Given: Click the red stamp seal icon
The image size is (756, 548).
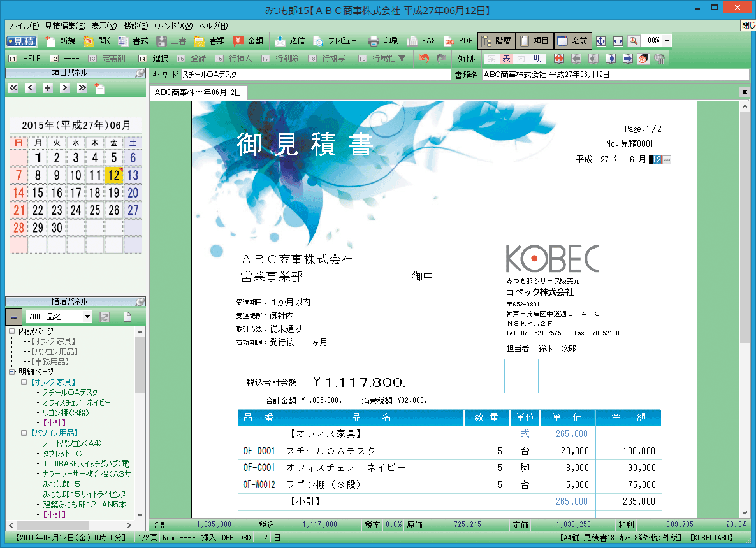Looking at the screenshot, I should coord(643,59).
